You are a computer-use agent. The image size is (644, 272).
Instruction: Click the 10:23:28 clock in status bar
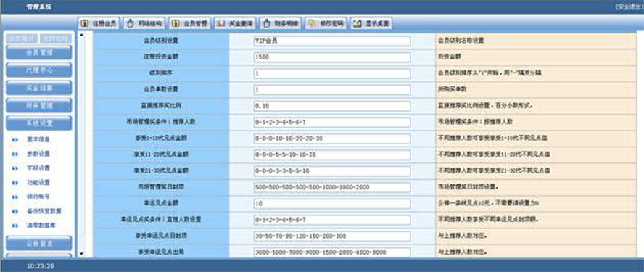[x=41, y=266]
